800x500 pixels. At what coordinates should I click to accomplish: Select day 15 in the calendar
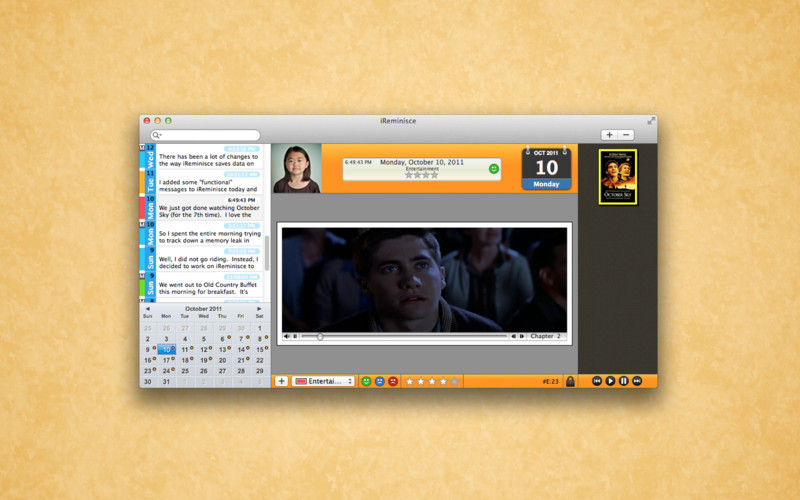(x=260, y=349)
